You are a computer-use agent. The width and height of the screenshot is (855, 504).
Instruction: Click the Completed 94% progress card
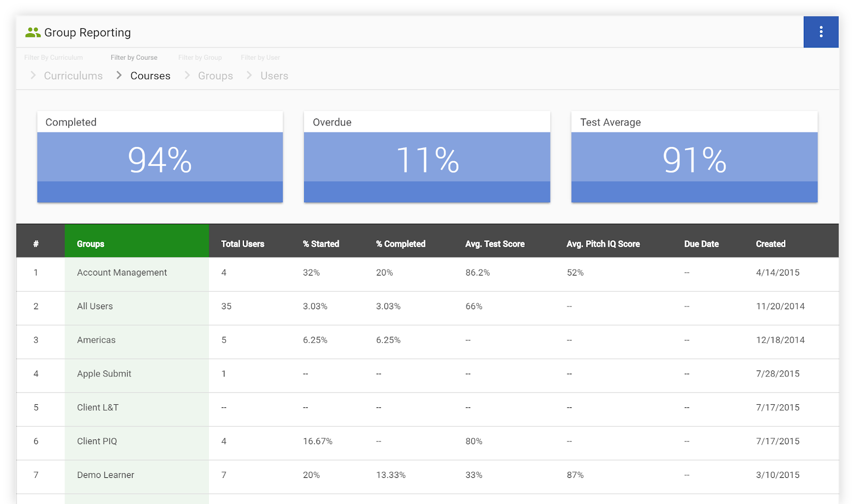[x=160, y=156]
